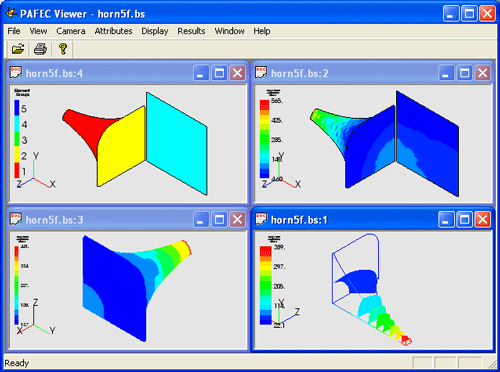Viewport: 500px width, 372px height.
Task: Click the open file folder icon
Action: (18, 49)
